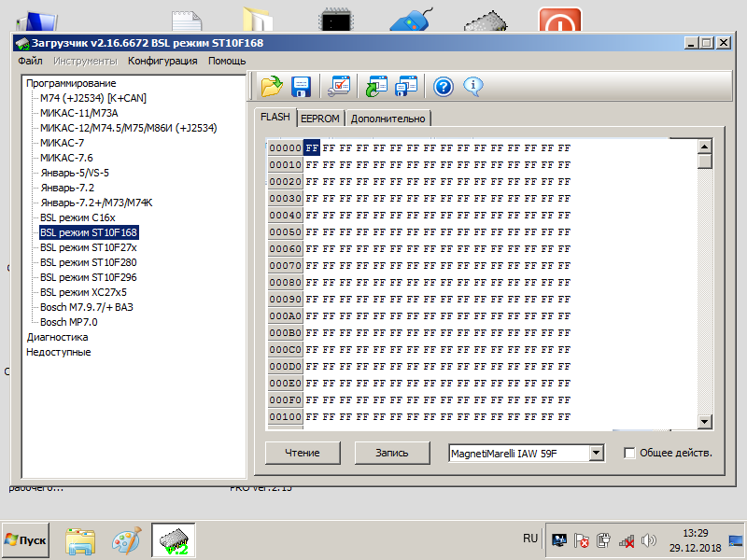Open help via blue question mark icon

tap(444, 87)
